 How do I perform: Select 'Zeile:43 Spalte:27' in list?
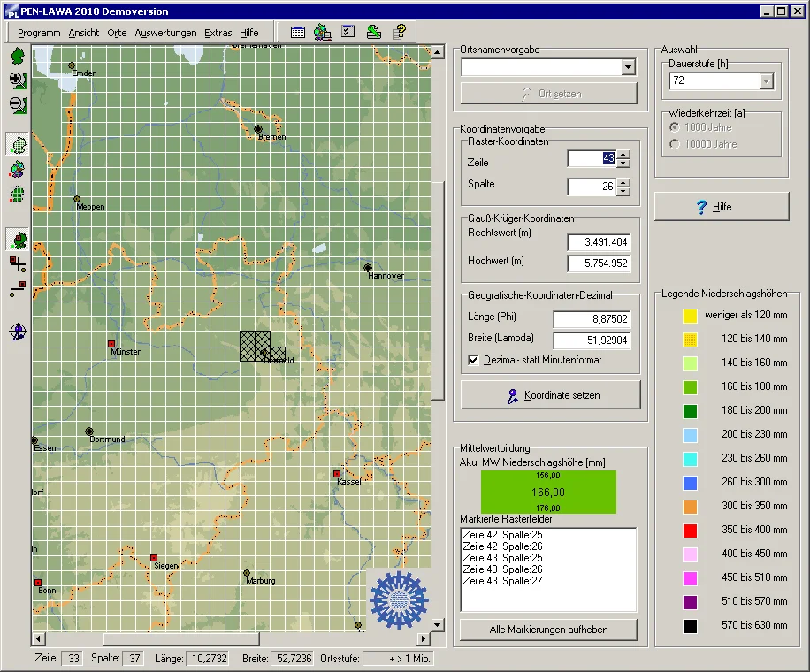coord(502,581)
